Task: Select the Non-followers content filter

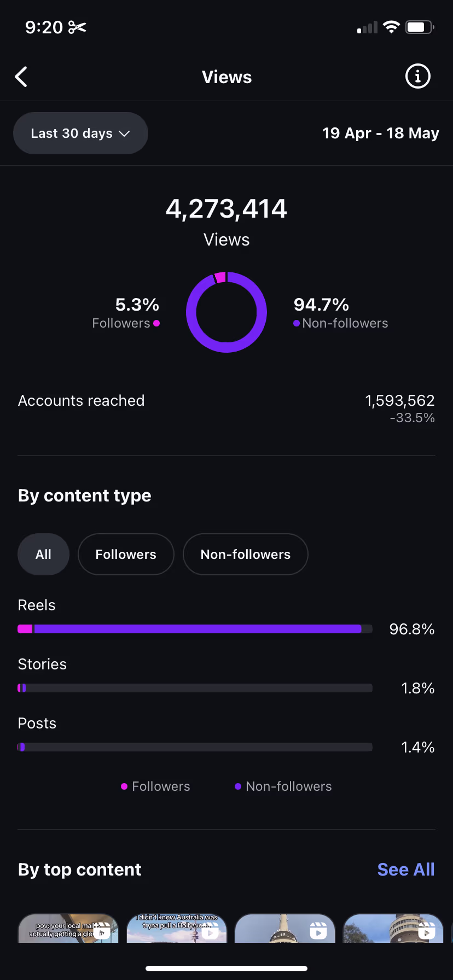Action: click(x=245, y=555)
